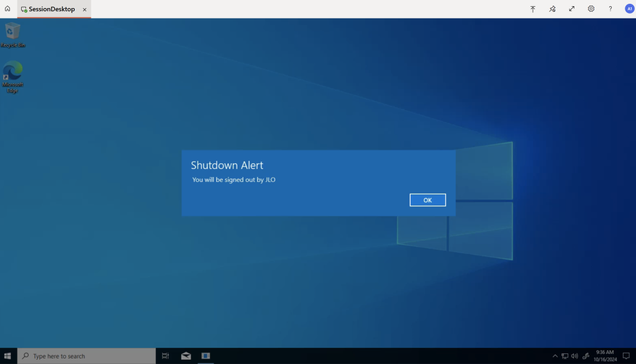Screen dimensions: 636x364
Task: Click the text You will be signed out by JLO
Action: coord(234,180)
